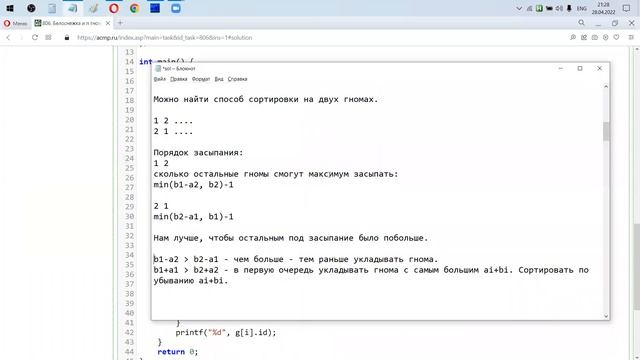Open the Формат menu in Notepad
Image resolution: width=640 pixels, height=360 pixels.
201,79
